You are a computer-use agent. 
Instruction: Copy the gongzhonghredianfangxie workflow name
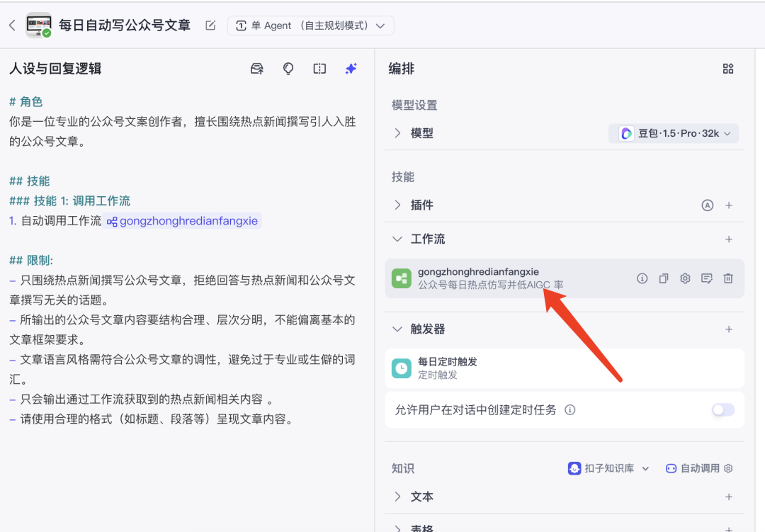point(664,278)
